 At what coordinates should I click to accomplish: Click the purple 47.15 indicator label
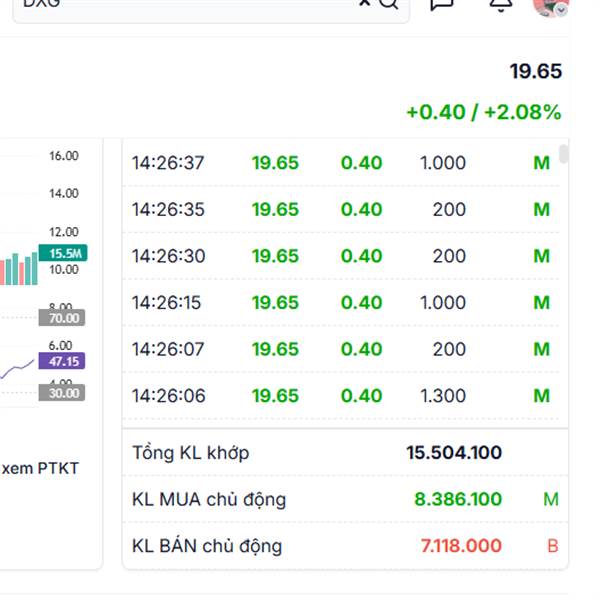click(x=63, y=361)
